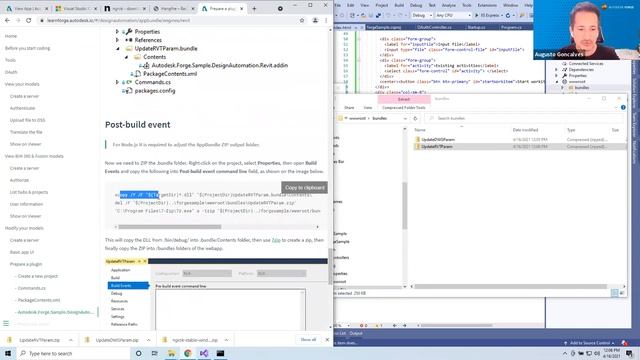The image size is (640, 360).
Task: Open the Windows Start menu
Action: point(8,353)
